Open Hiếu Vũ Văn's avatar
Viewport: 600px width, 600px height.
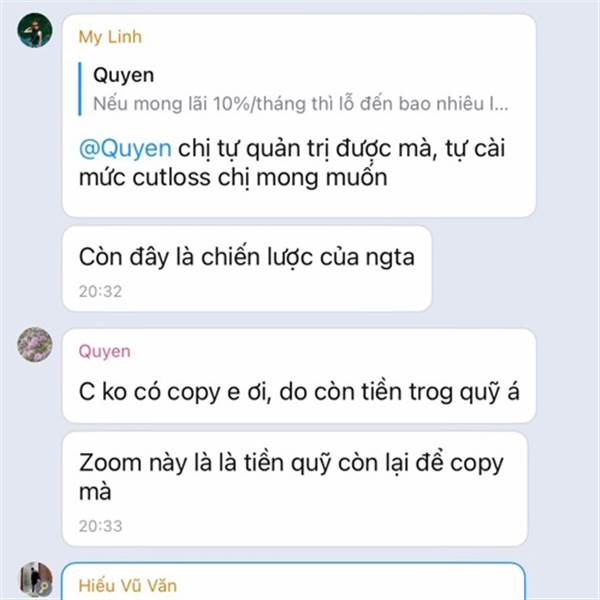[x=36, y=580]
